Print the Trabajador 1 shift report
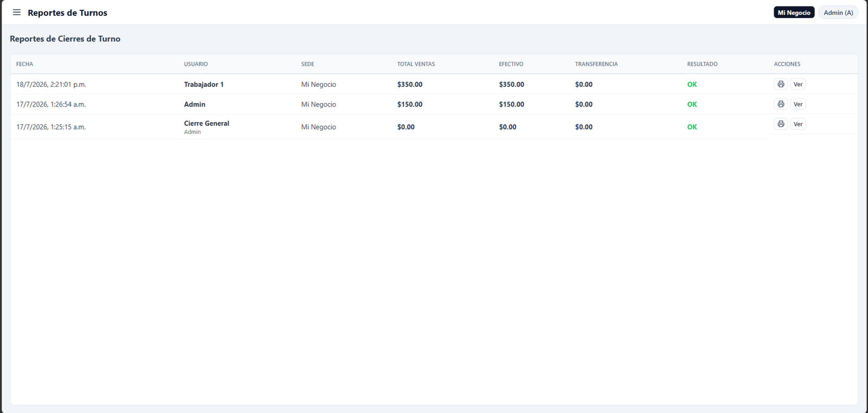This screenshot has width=868, height=413. [781, 84]
